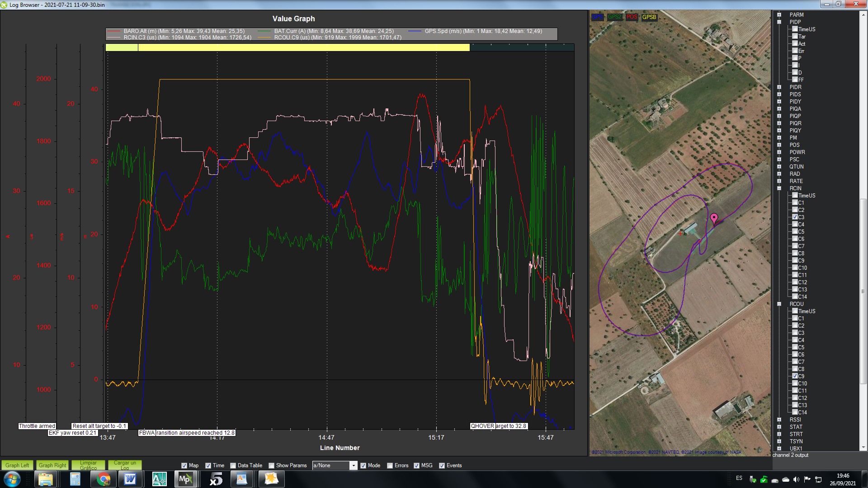The width and height of the screenshot is (868, 488).
Task: Expand the POWR tree node
Action: pos(779,152)
